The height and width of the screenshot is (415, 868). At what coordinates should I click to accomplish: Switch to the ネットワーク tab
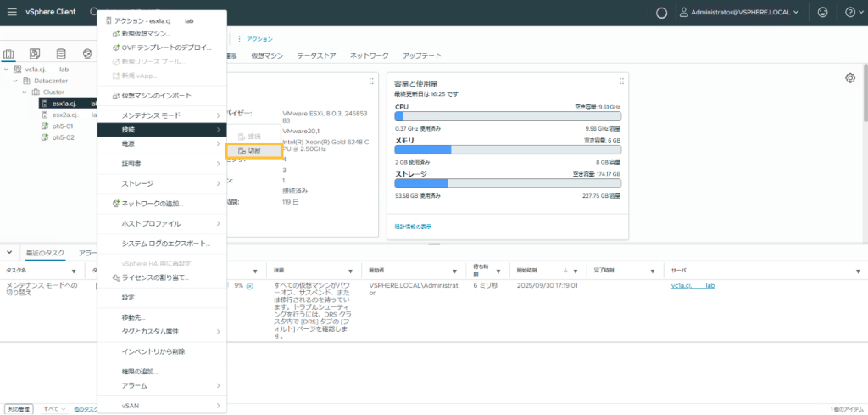pyautogui.click(x=369, y=55)
